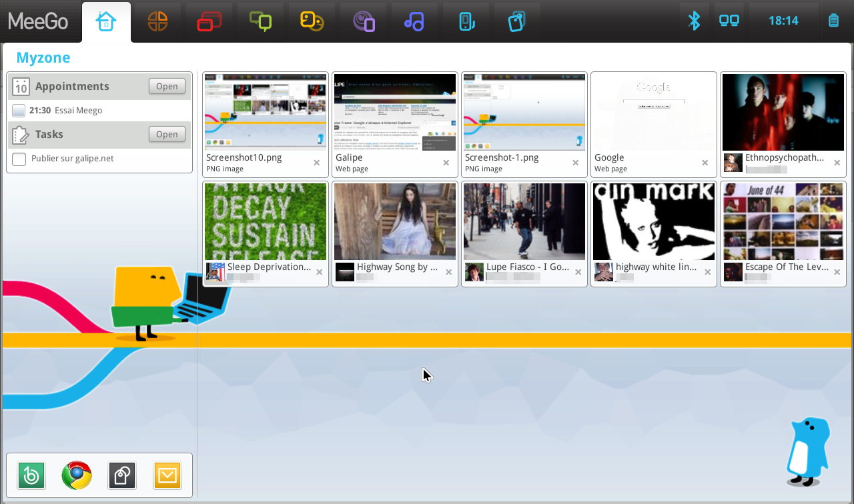Viewport: 854px width, 504px height.
Task: Open the 'Lupe Fiasco' skateboarder thumbnail
Action: [524, 221]
